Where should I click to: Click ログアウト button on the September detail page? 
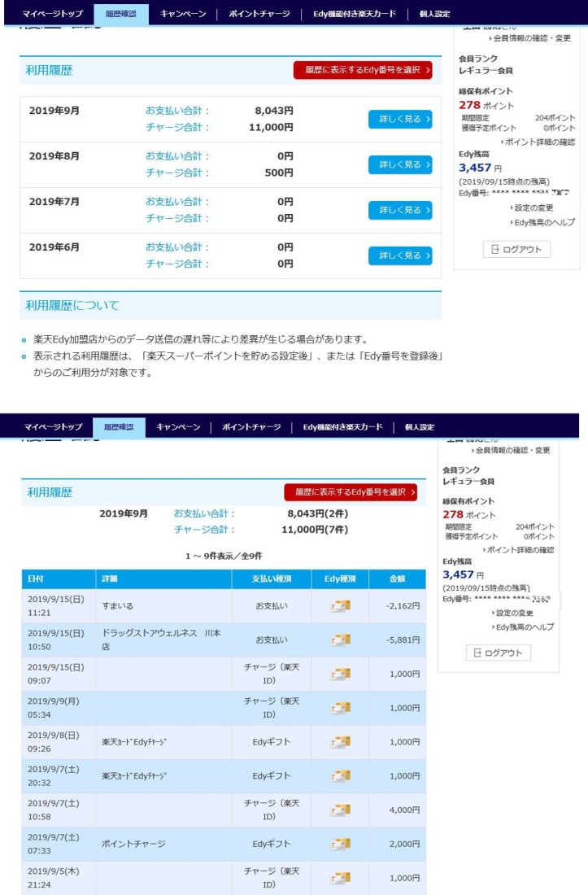499,653
